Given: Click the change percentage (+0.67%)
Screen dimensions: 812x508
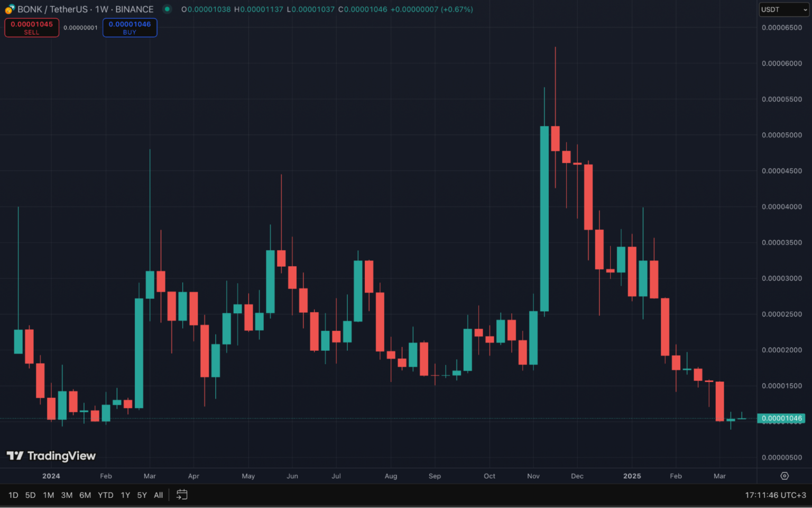Looking at the screenshot, I should click(457, 10).
